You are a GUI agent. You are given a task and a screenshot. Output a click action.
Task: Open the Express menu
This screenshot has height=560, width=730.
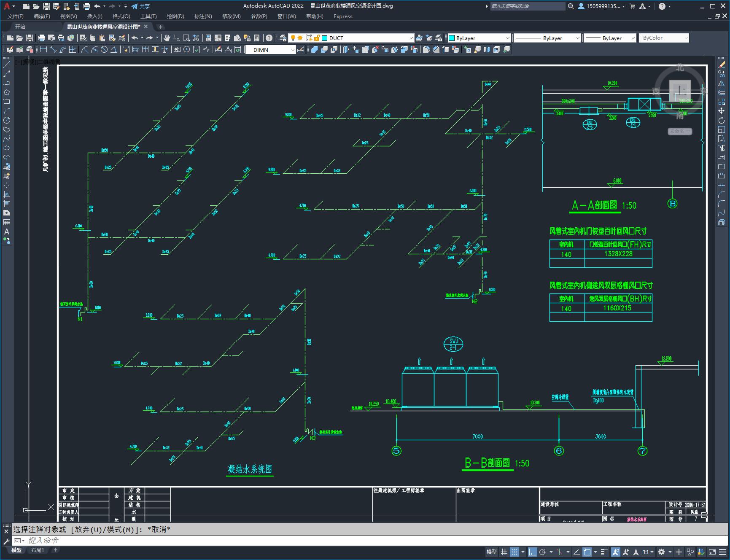click(x=343, y=16)
